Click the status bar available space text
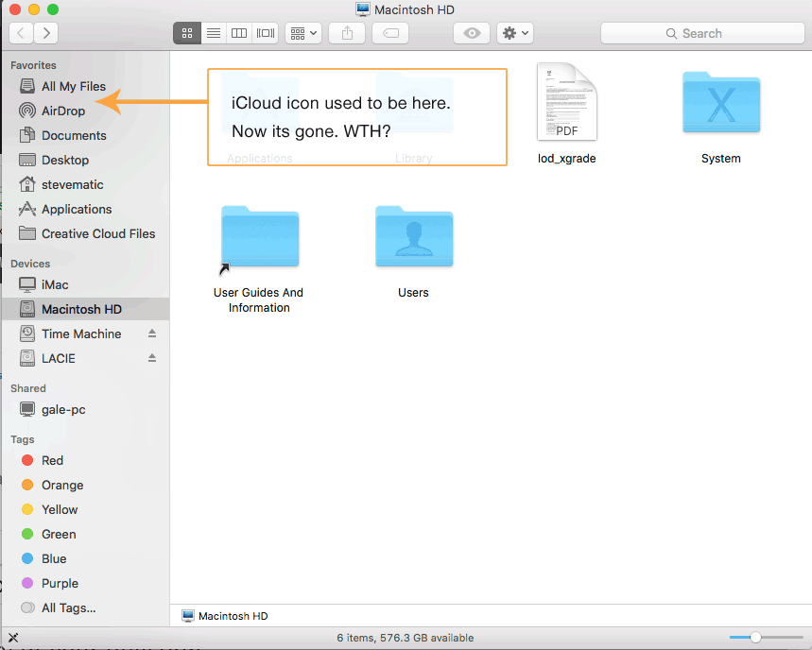The width and height of the screenshot is (812, 650). click(405, 638)
